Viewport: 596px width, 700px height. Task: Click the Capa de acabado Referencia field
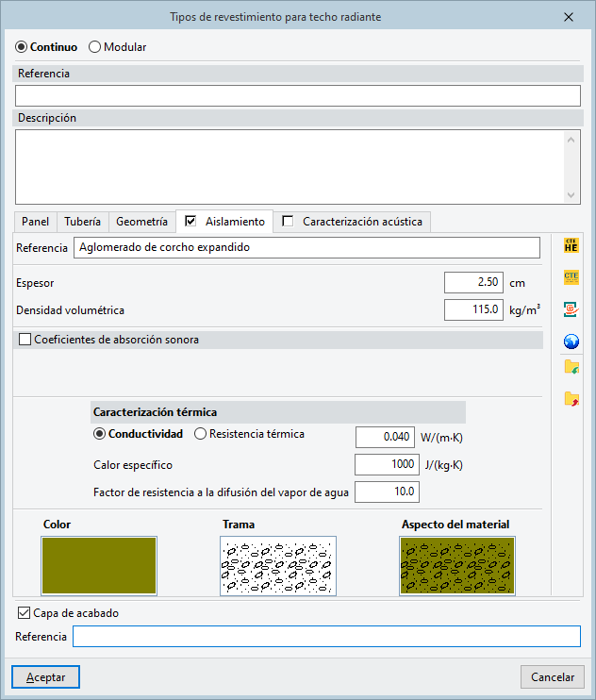[x=326, y=636]
